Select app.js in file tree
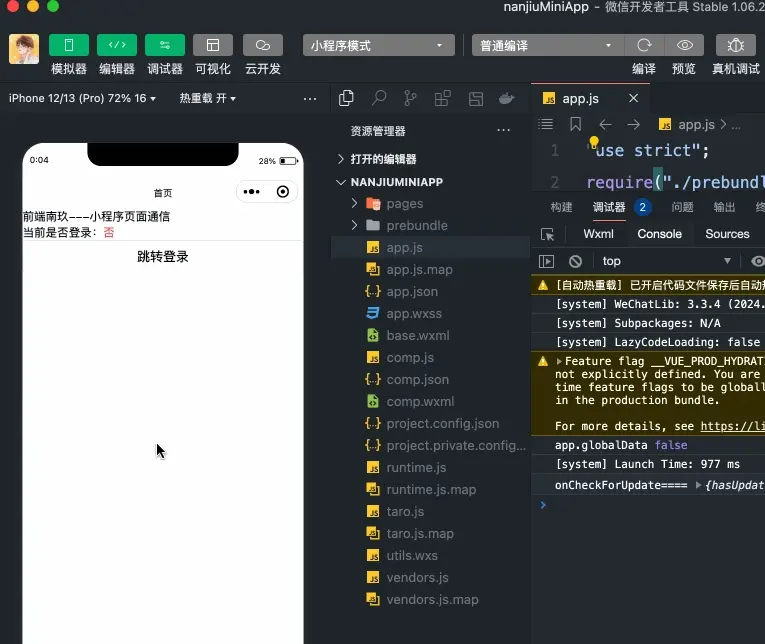This screenshot has height=644, width=765. click(430, 247)
